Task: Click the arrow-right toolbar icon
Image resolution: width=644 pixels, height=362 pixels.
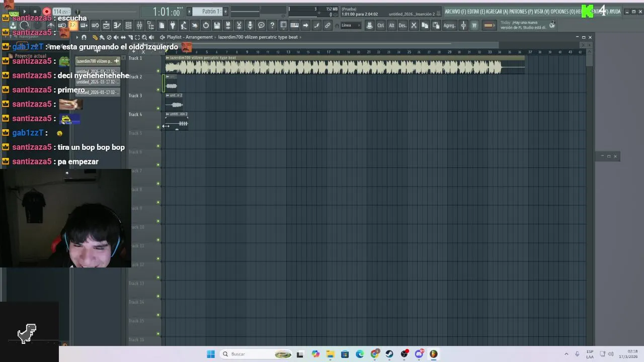Action: [x=305, y=25]
